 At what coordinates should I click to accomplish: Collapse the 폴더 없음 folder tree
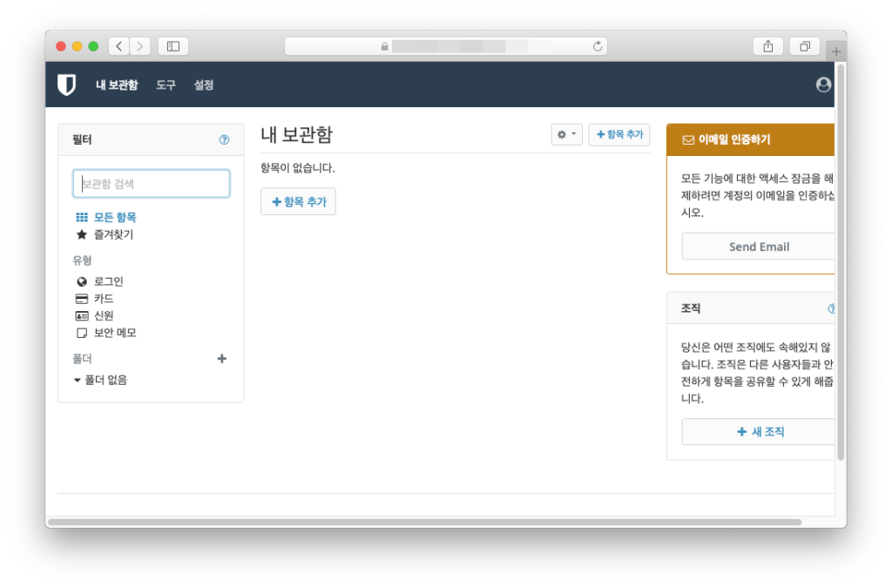tap(78, 381)
